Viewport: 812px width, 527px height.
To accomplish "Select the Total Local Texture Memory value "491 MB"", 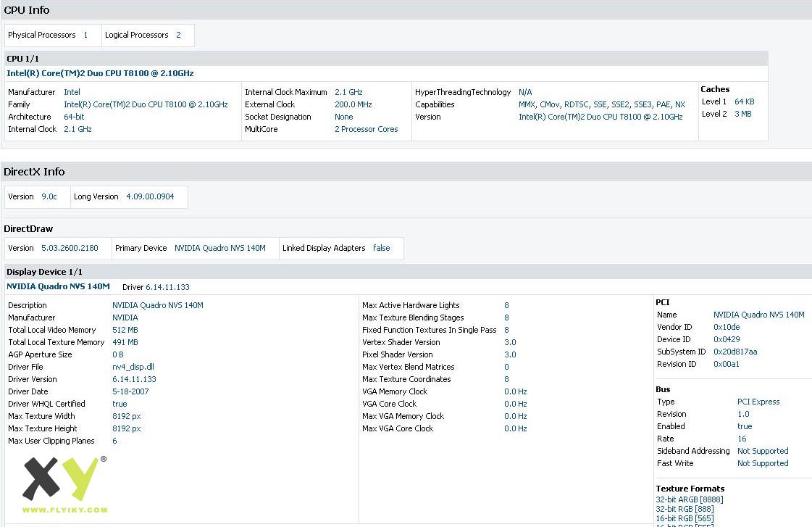I will (x=125, y=343).
